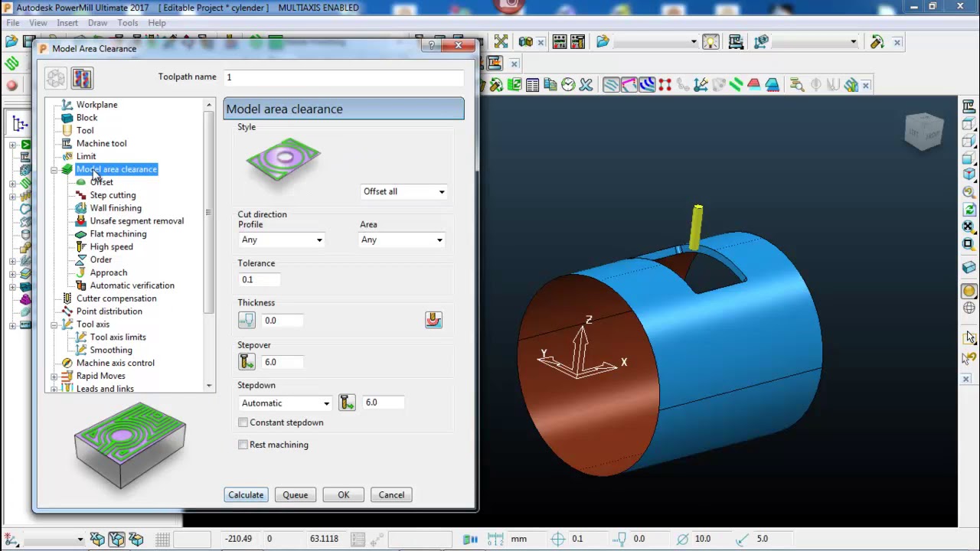Click the component thickness icon right of Thickness
The width and height of the screenshot is (980, 551).
point(433,320)
